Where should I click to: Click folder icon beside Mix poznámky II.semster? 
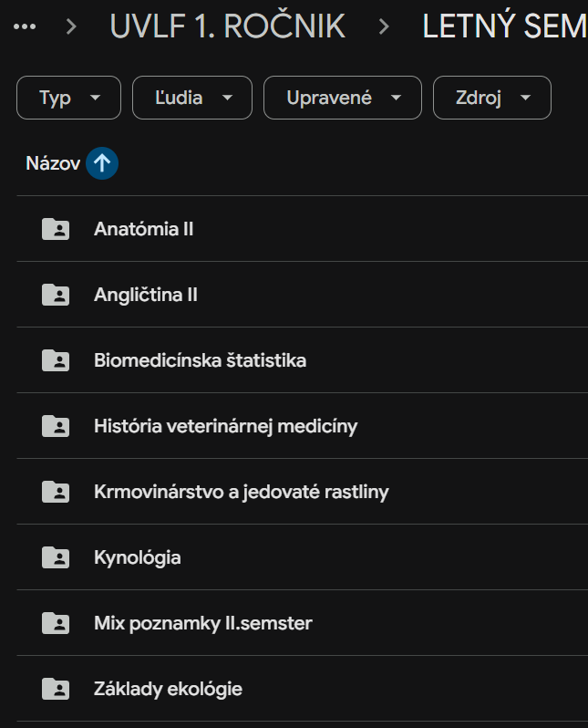click(56, 623)
